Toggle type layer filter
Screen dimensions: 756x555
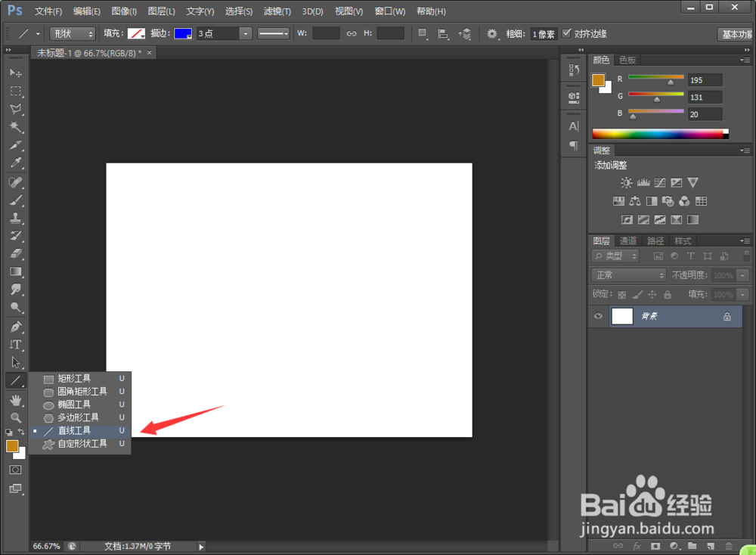[x=691, y=256]
